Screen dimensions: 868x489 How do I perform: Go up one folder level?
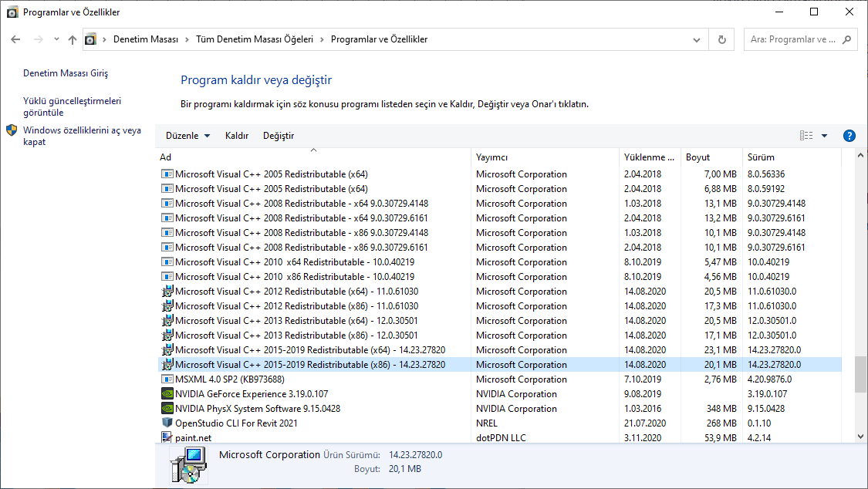[x=73, y=39]
